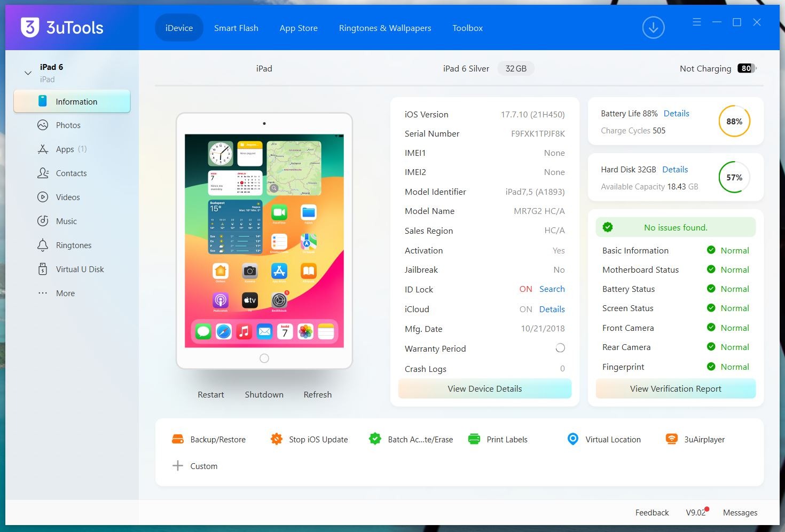Click View Device Details button
Viewport: 785px width, 532px height.
[x=485, y=388]
